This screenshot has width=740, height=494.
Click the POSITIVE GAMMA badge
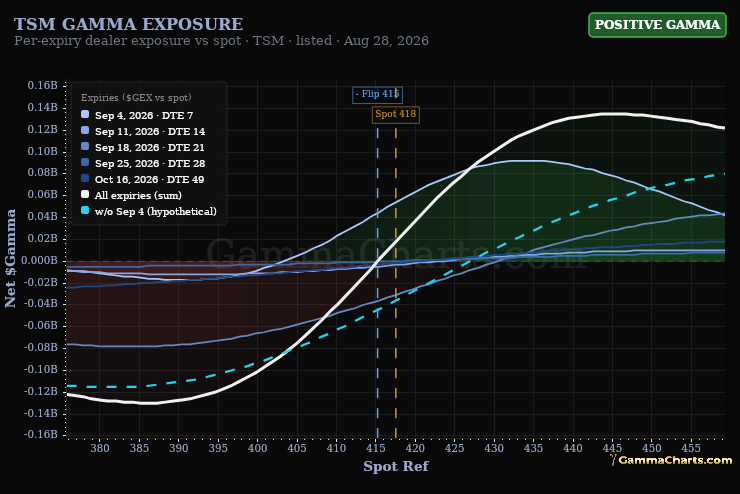pyautogui.click(x=657, y=25)
